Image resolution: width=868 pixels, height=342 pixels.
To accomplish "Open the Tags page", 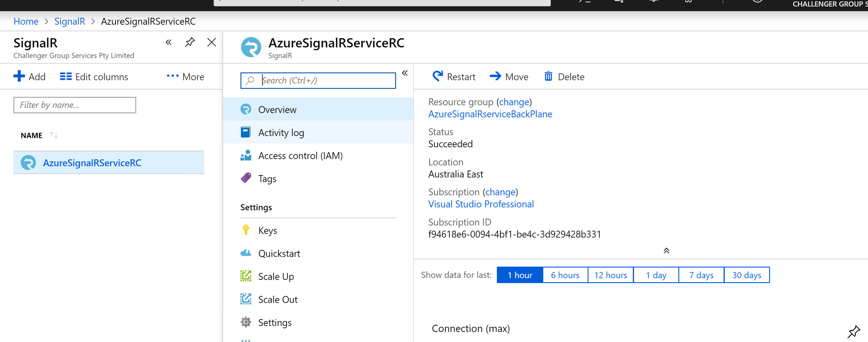I will point(318,178).
